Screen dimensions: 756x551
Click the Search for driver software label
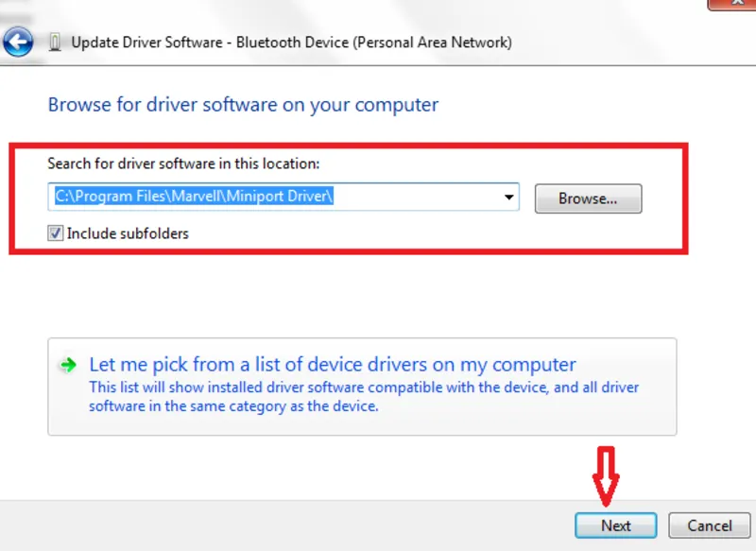point(183,164)
